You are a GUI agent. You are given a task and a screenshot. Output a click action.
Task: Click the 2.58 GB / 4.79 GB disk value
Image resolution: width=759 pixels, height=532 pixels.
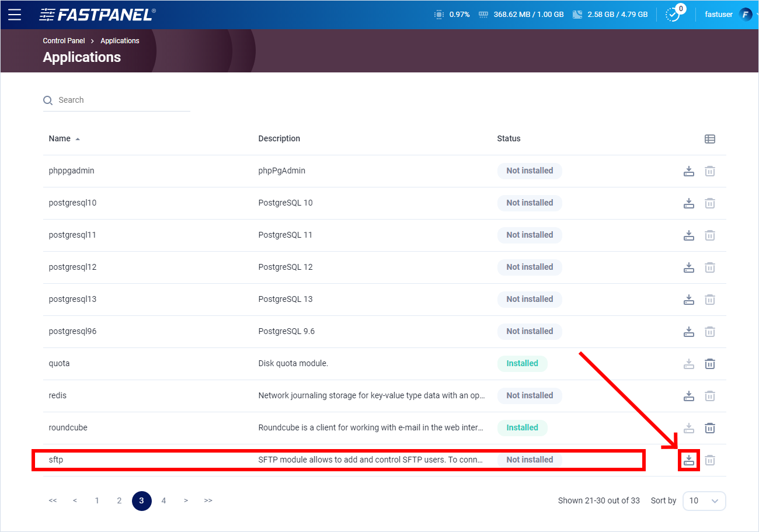tap(618, 15)
